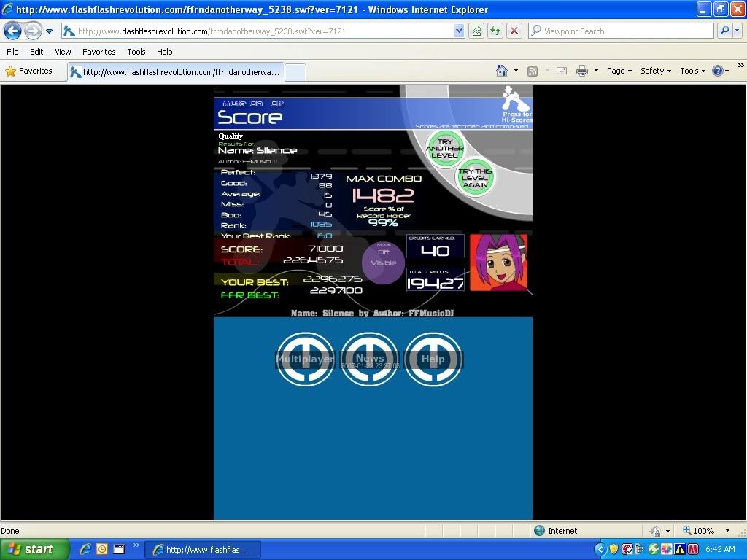Viewport: 747px width, 560px height.
Task: Open the Favorites menu in menu bar
Action: [x=98, y=52]
